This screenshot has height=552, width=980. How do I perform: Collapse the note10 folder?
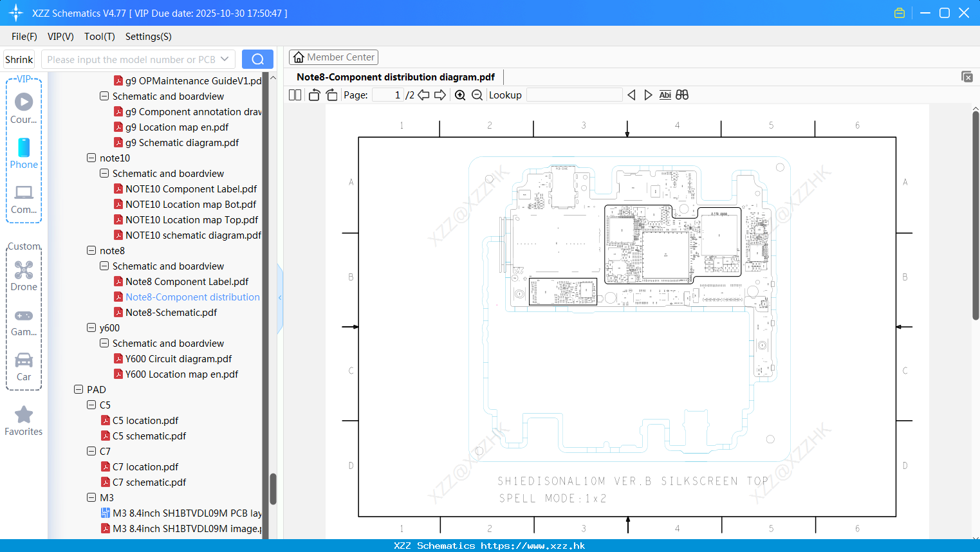pyautogui.click(x=91, y=158)
